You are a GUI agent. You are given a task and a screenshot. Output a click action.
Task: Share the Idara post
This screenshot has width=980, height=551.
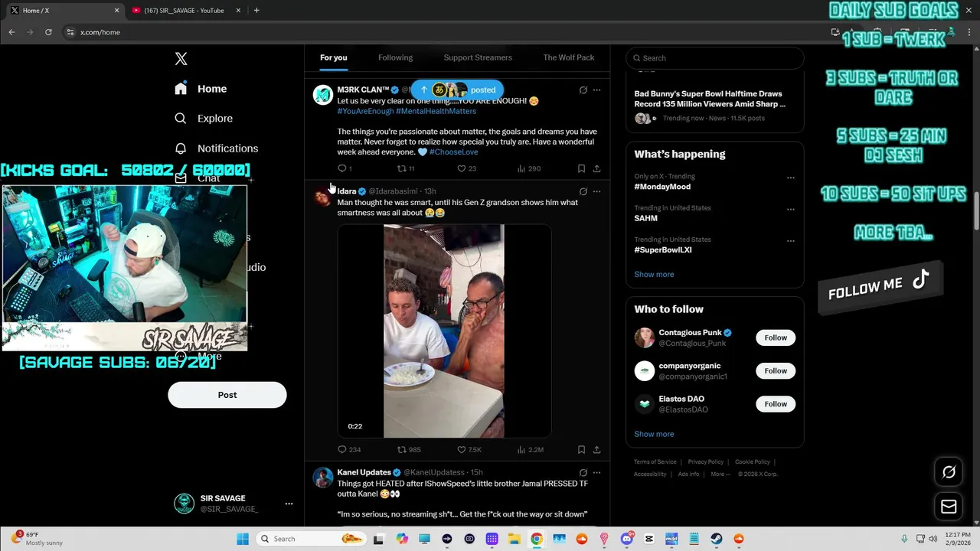tap(596, 450)
